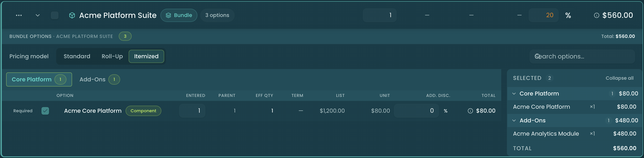The width and height of the screenshot is (644, 158).
Task: Click the $480.00 Acme Analytics Module amount
Action: click(624, 134)
